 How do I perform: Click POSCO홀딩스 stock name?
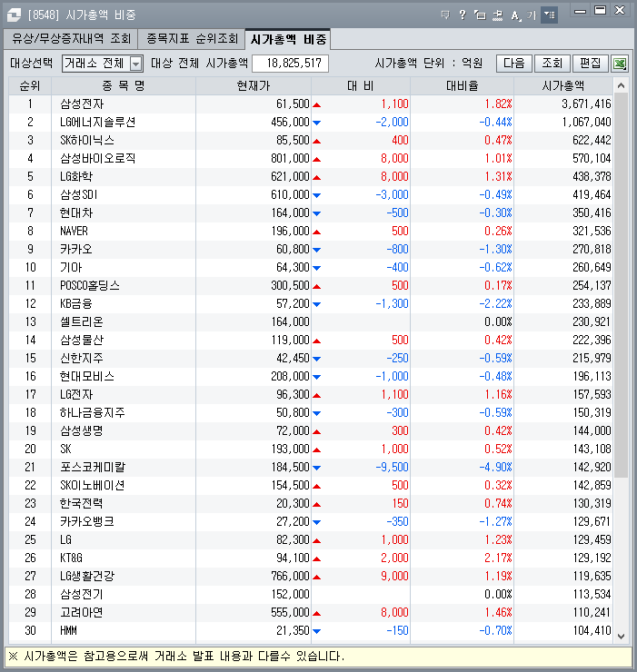[90, 285]
